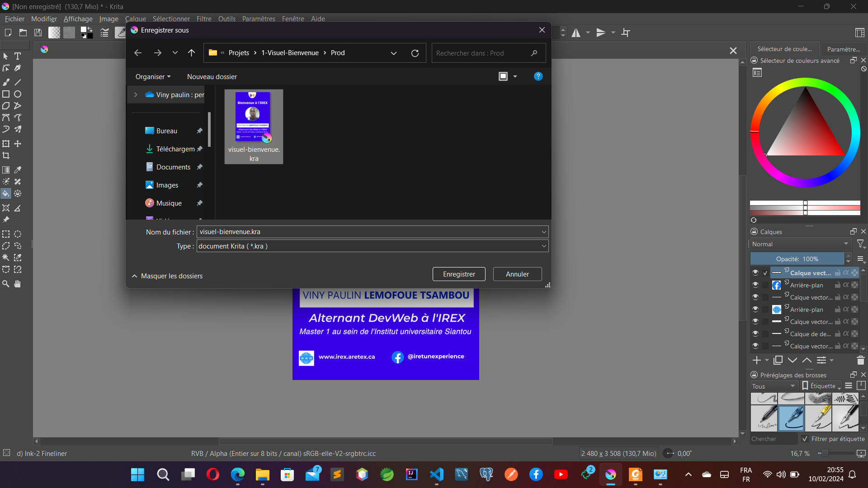Screen dimensions: 868x488
Task: Collapse folders with Masquer les dossiers
Action: pos(167,276)
